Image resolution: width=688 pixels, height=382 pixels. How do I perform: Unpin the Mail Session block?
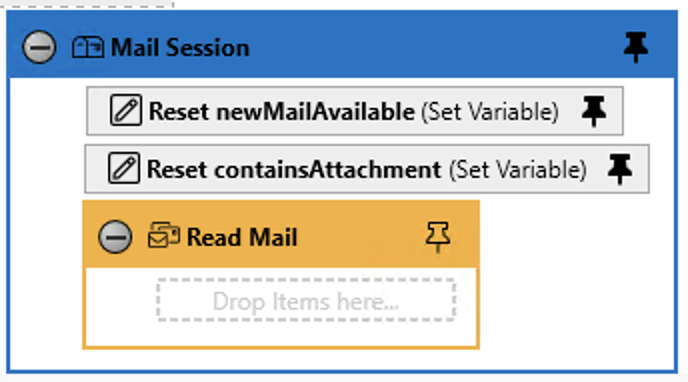(636, 47)
